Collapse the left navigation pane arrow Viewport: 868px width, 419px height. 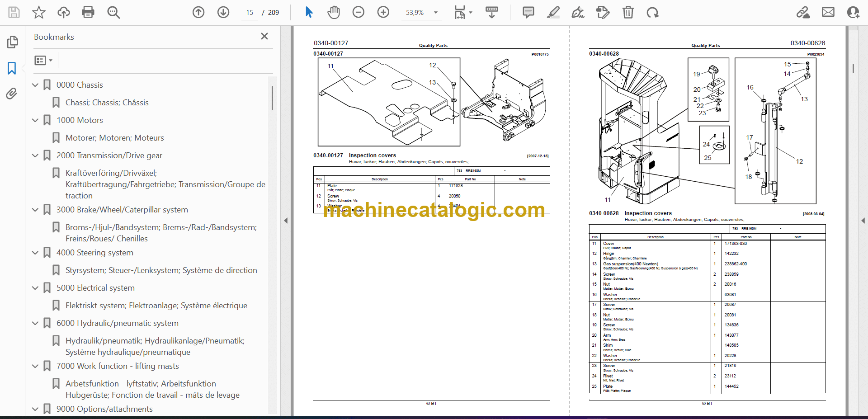(286, 221)
